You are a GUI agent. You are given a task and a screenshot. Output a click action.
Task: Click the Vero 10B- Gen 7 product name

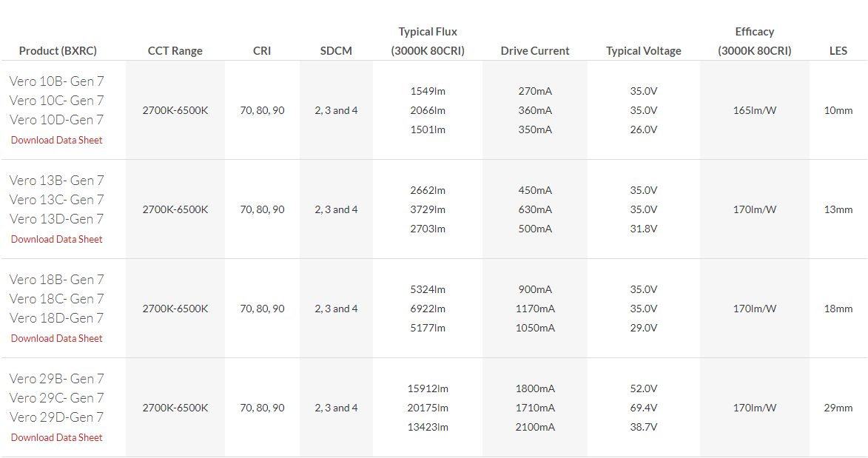[x=57, y=81]
